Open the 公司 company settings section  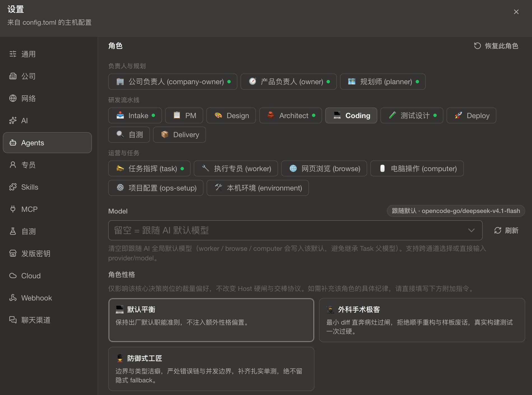(47, 76)
